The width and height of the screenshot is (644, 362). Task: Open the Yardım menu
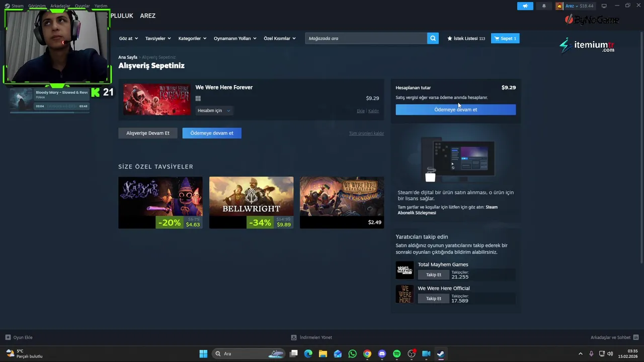(101, 6)
